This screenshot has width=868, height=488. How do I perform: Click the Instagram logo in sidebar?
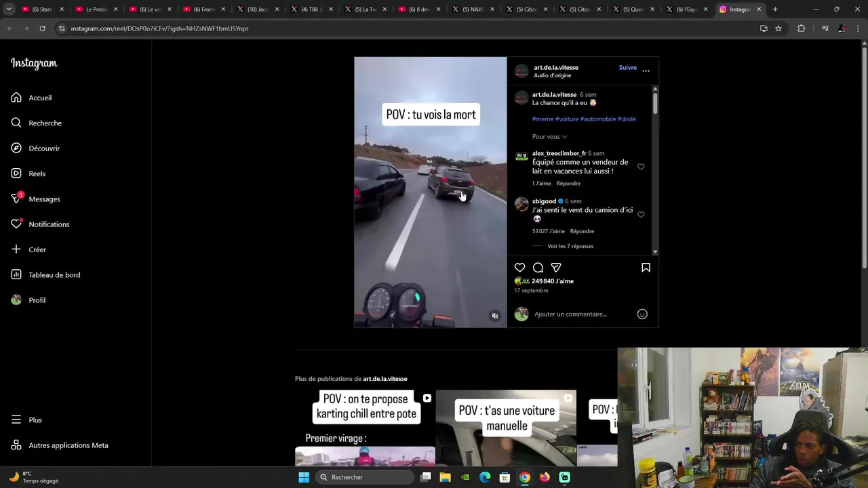(x=34, y=64)
